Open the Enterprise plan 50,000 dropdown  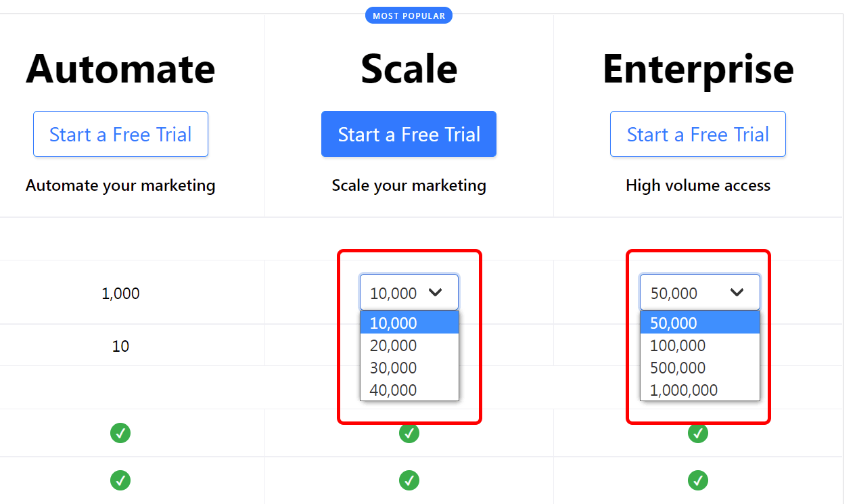pos(699,292)
